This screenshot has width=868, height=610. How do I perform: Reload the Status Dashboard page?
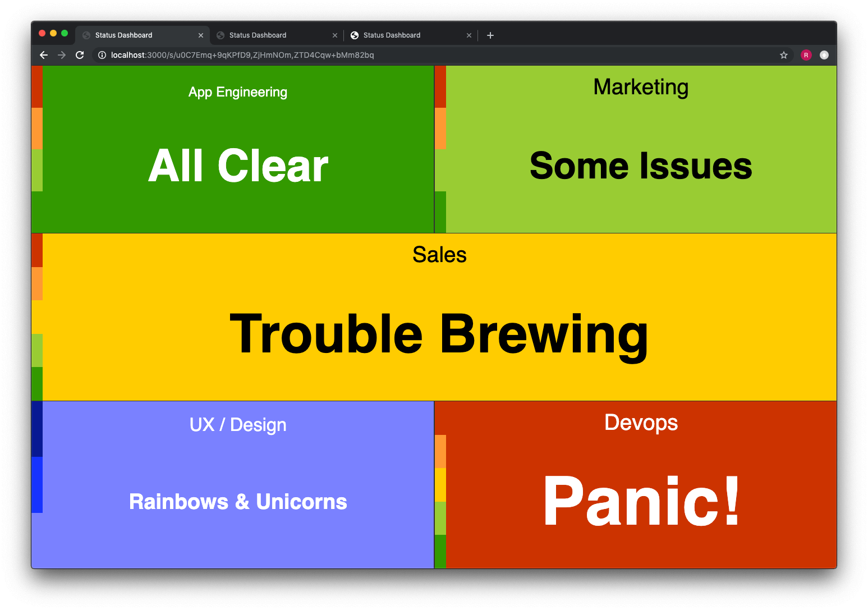click(x=79, y=55)
